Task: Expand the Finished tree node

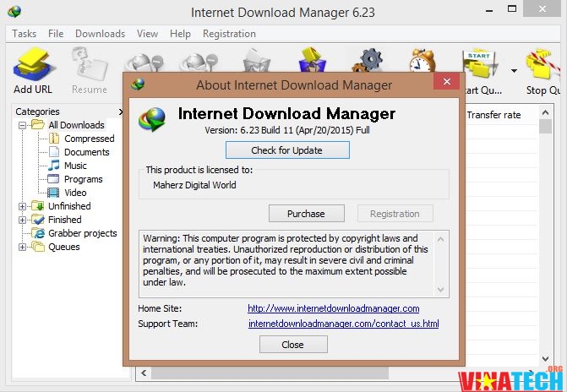Action: pyautogui.click(x=23, y=220)
